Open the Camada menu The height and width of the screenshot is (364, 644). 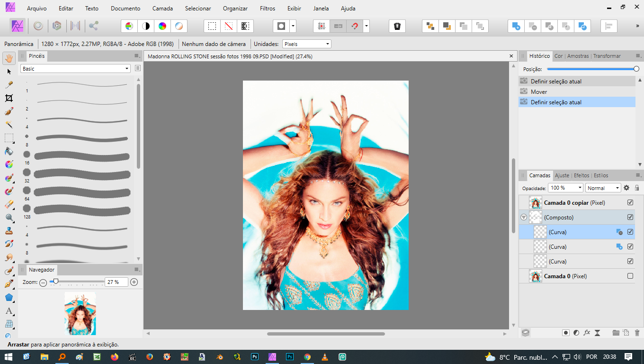pyautogui.click(x=162, y=9)
